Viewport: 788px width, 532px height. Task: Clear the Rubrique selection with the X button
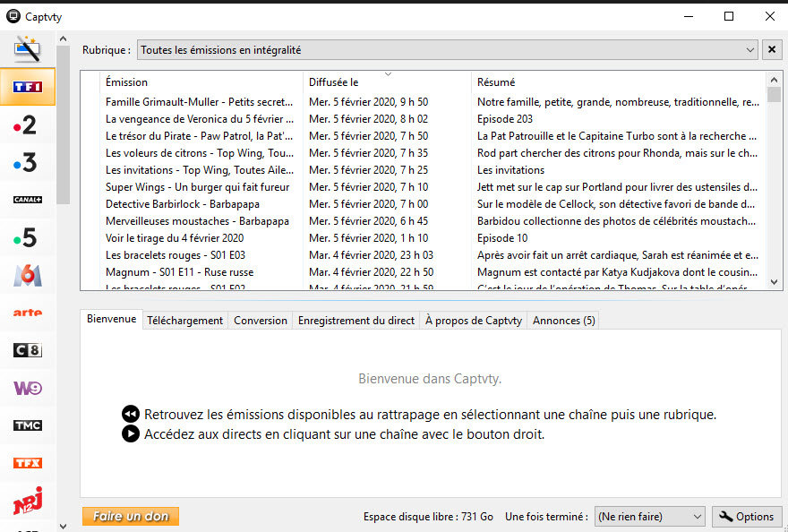[771, 50]
